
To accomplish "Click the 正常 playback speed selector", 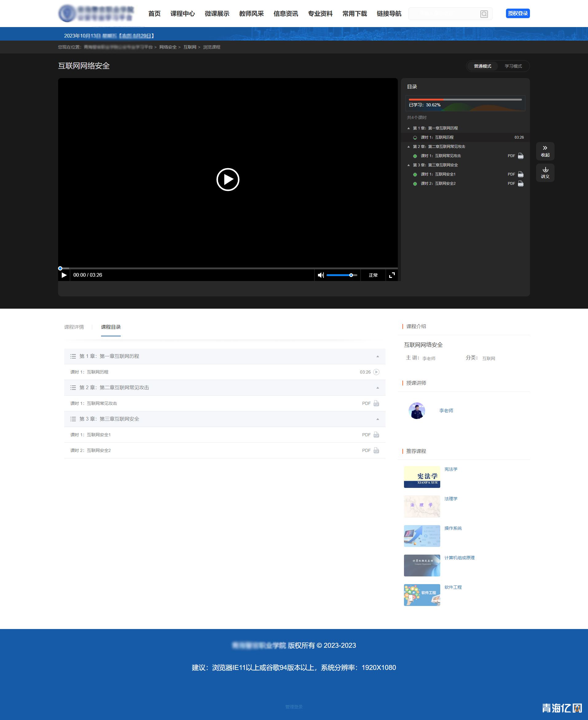I will tap(373, 275).
